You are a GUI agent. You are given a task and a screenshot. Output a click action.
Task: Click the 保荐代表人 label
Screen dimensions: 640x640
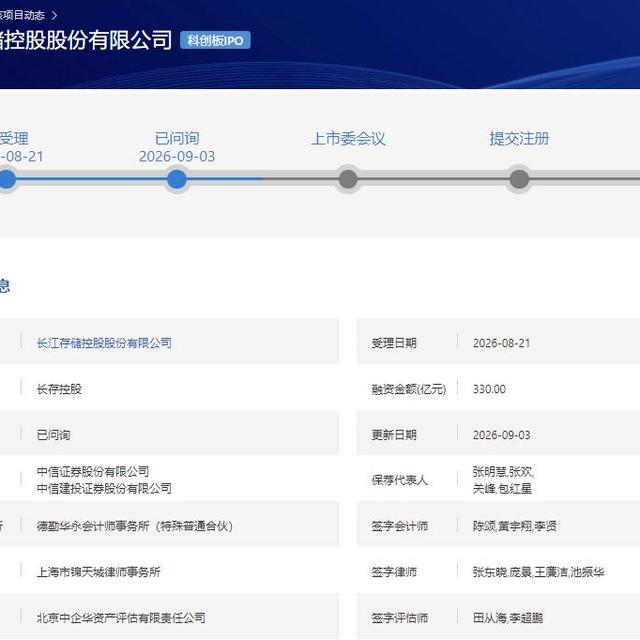tap(400, 480)
